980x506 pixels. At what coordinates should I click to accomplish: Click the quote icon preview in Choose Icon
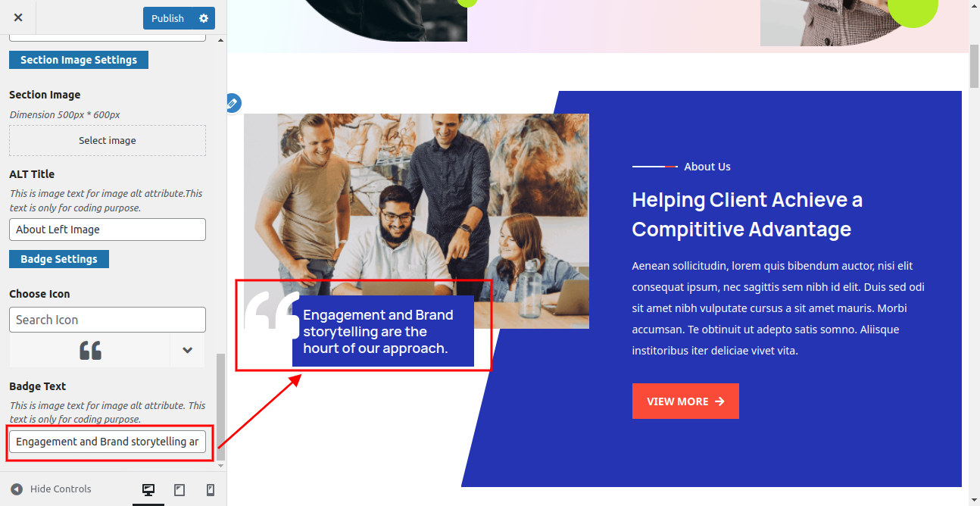tap(90, 351)
